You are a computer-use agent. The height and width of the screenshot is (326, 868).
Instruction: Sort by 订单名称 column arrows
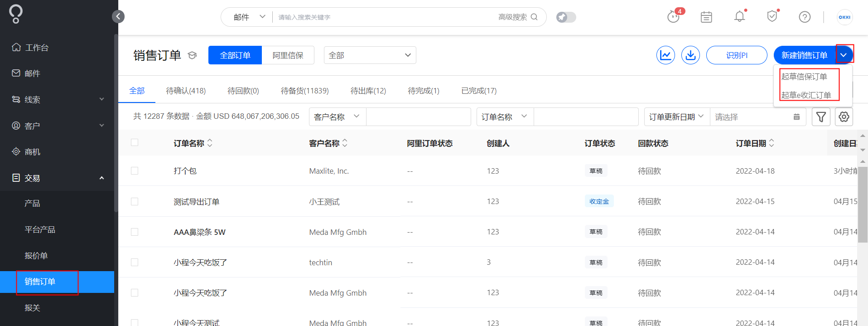pos(210,143)
